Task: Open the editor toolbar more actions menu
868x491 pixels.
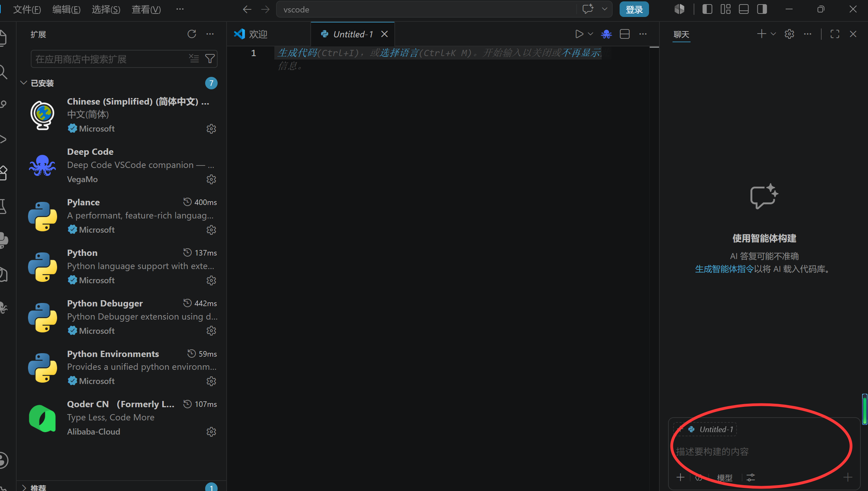Action: pyautogui.click(x=643, y=34)
